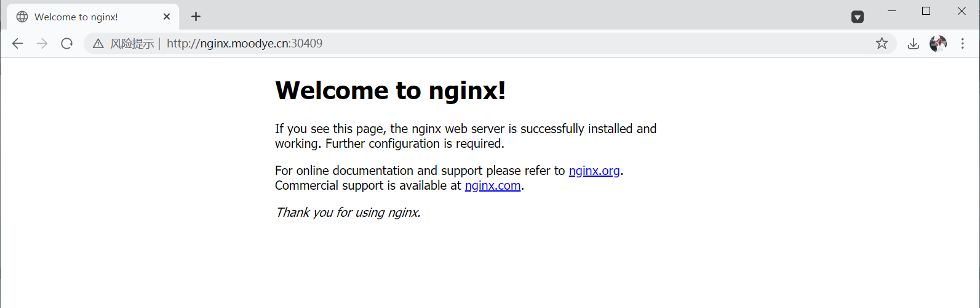Click the Welcome to nginx! heading

(x=391, y=91)
